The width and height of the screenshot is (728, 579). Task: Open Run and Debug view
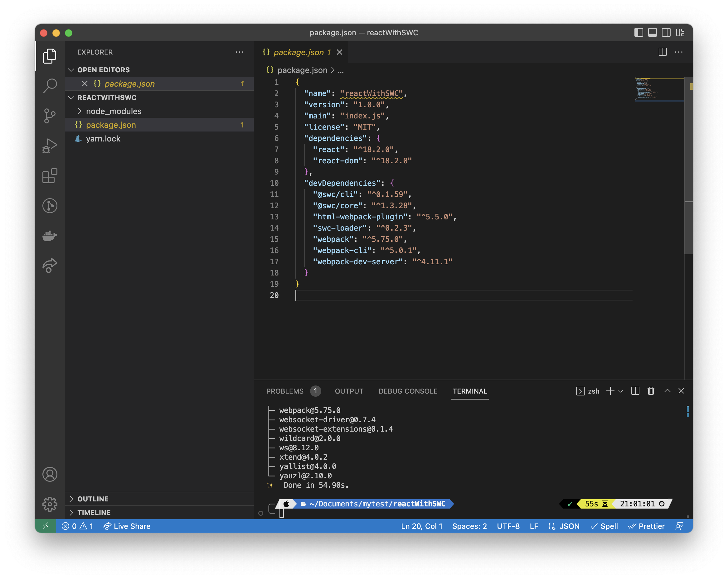click(x=50, y=146)
